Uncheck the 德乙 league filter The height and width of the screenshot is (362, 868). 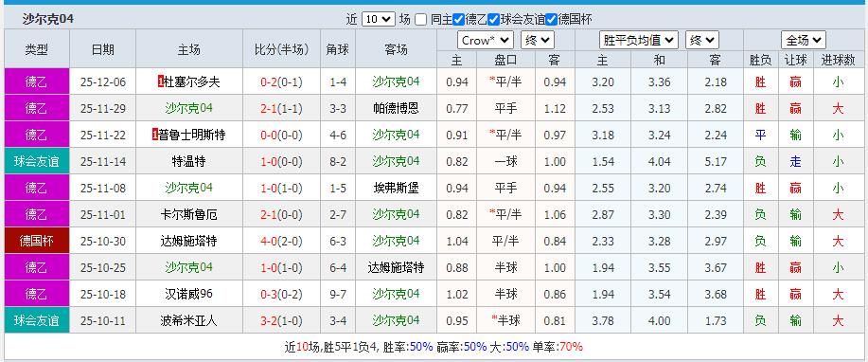click(458, 19)
